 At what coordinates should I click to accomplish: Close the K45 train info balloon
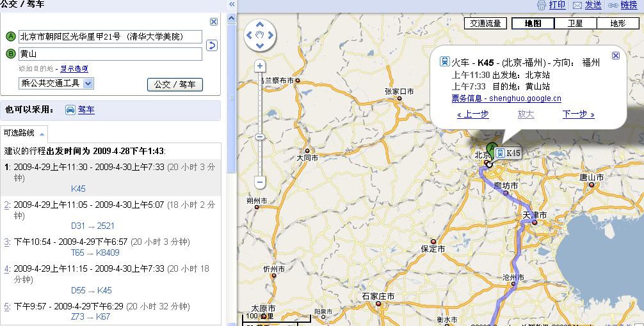[x=616, y=56]
